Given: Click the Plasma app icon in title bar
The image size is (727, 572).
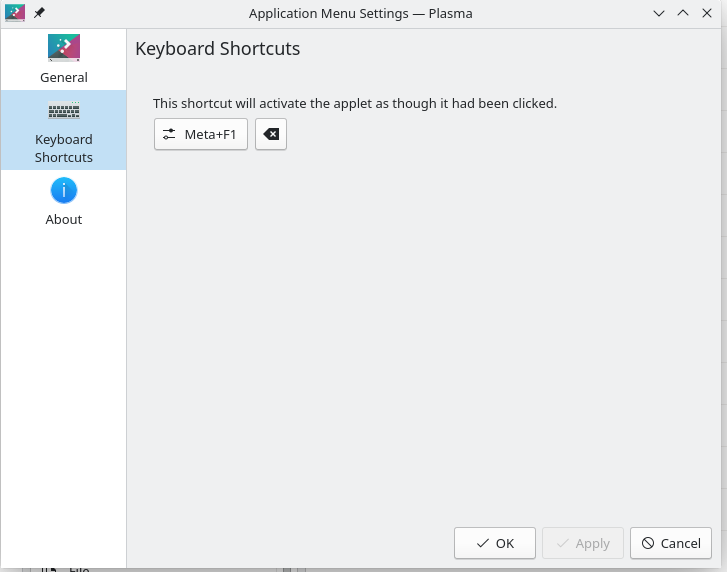Looking at the screenshot, I should pyautogui.click(x=15, y=13).
